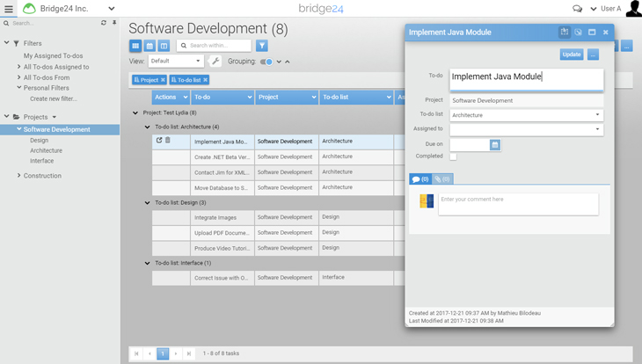Open the View Default dropdown

tap(176, 61)
